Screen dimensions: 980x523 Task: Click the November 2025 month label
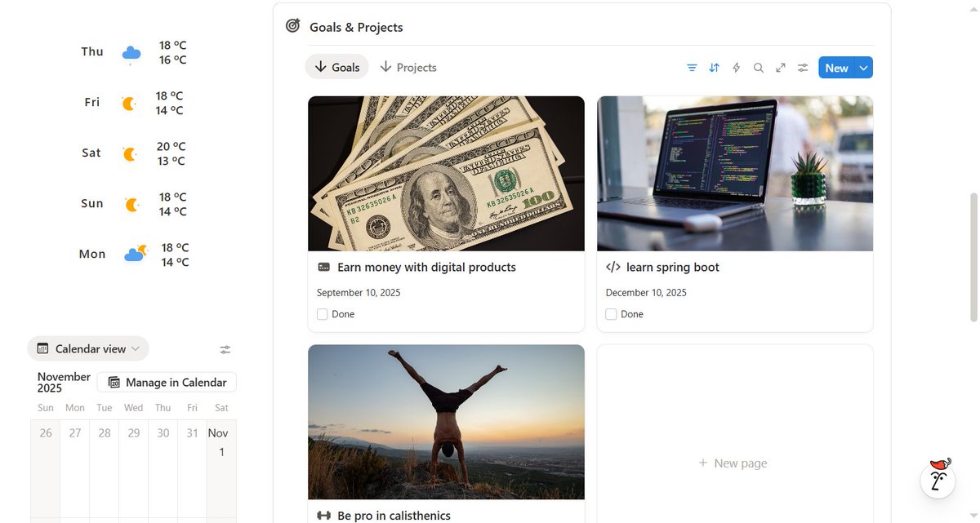(64, 382)
